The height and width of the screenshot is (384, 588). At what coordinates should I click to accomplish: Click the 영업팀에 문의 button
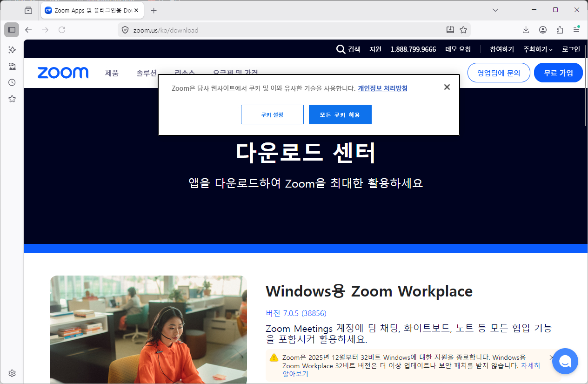[x=499, y=73]
